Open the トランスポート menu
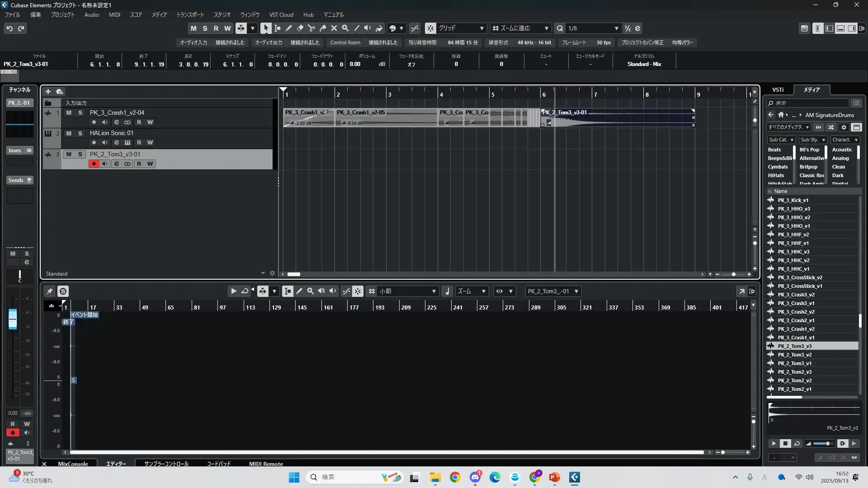The height and width of the screenshot is (488, 868). tap(190, 14)
